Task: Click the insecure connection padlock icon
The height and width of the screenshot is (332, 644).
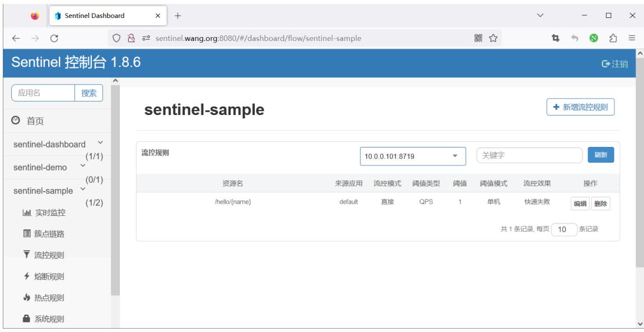Action: click(131, 38)
